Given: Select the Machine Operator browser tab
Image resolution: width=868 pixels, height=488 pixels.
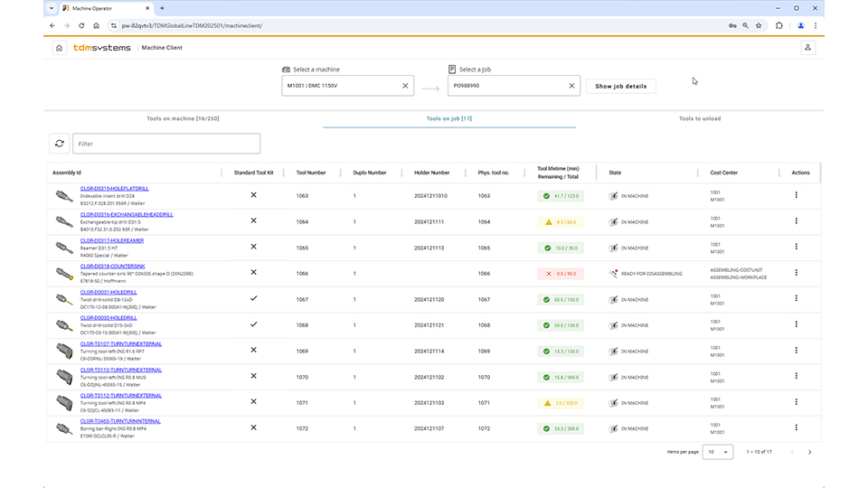Looking at the screenshot, I should 105,8.
